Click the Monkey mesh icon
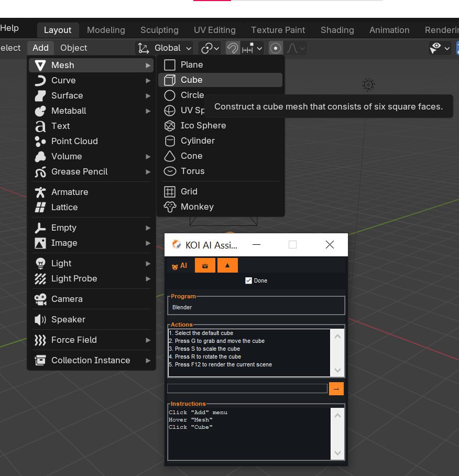This screenshot has height=476, width=459. click(x=170, y=207)
